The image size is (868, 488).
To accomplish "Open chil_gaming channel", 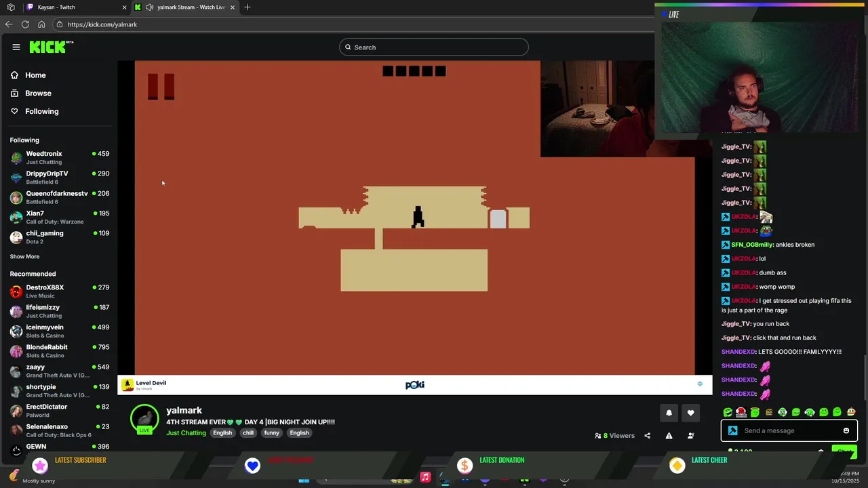I will pyautogui.click(x=60, y=237).
